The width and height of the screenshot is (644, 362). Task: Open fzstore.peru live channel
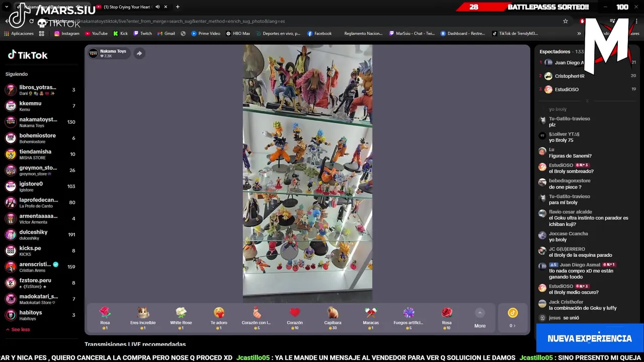click(x=40, y=283)
